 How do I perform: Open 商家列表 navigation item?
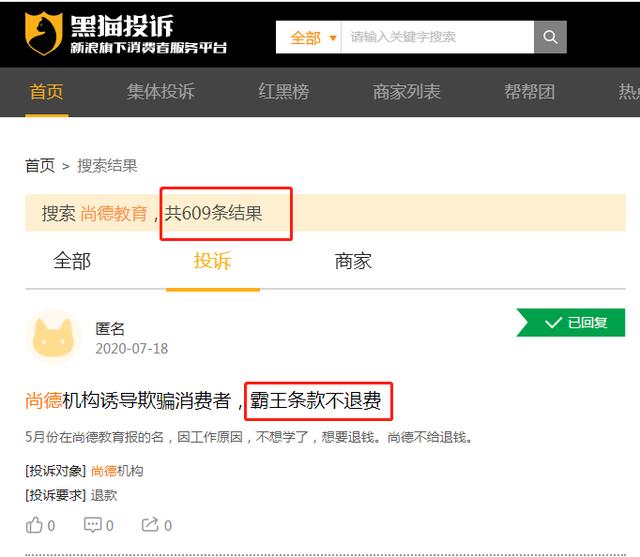[x=407, y=91]
